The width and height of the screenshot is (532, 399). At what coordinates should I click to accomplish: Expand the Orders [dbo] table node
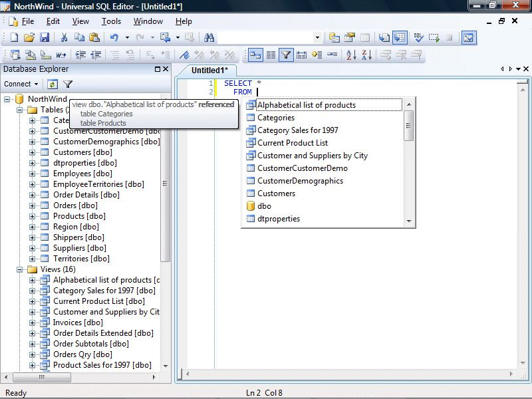pos(32,205)
